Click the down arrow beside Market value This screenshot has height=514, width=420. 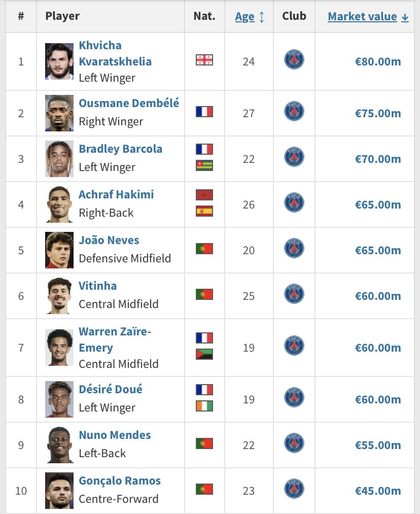pos(405,17)
